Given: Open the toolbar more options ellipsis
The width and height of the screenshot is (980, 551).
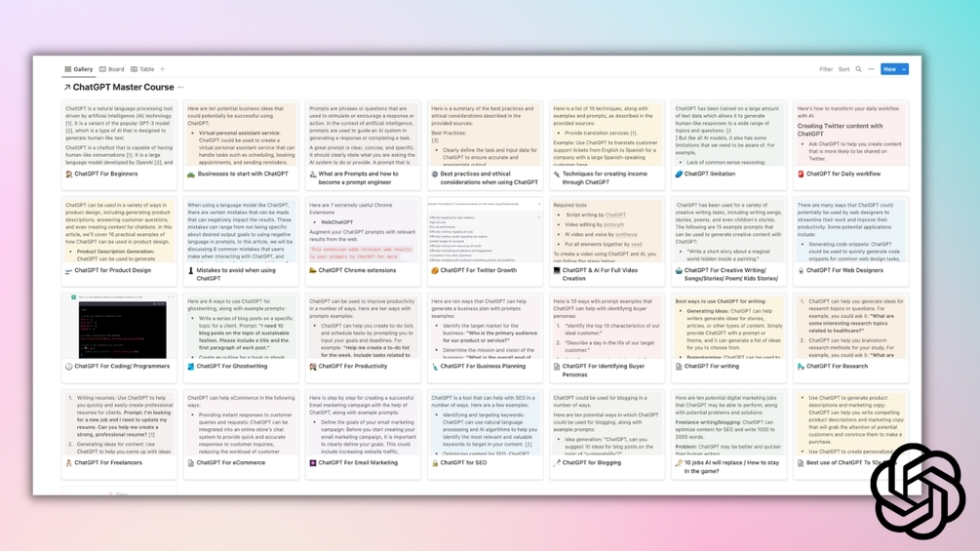Looking at the screenshot, I should [871, 69].
